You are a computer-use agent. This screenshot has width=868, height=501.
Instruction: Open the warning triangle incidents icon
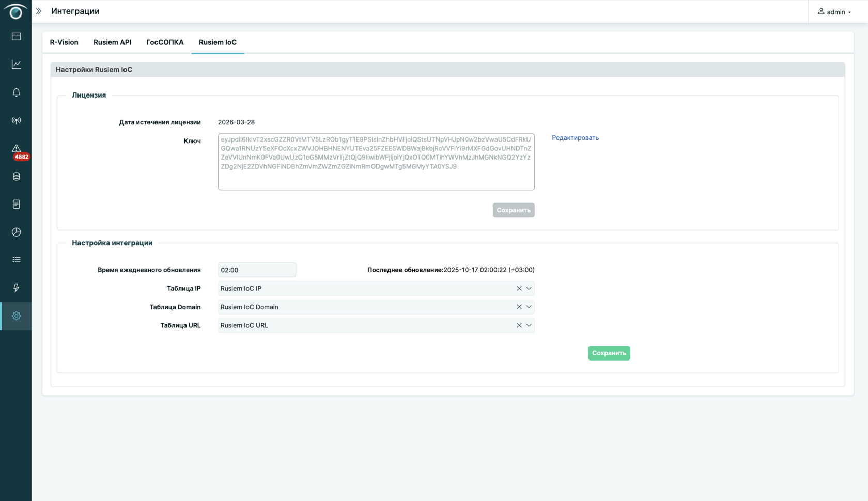[17, 148]
